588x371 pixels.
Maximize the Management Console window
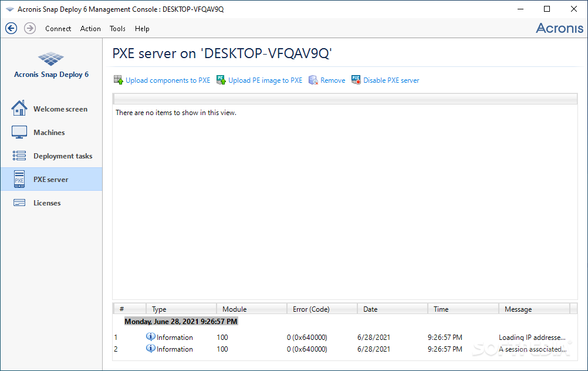tap(547, 9)
